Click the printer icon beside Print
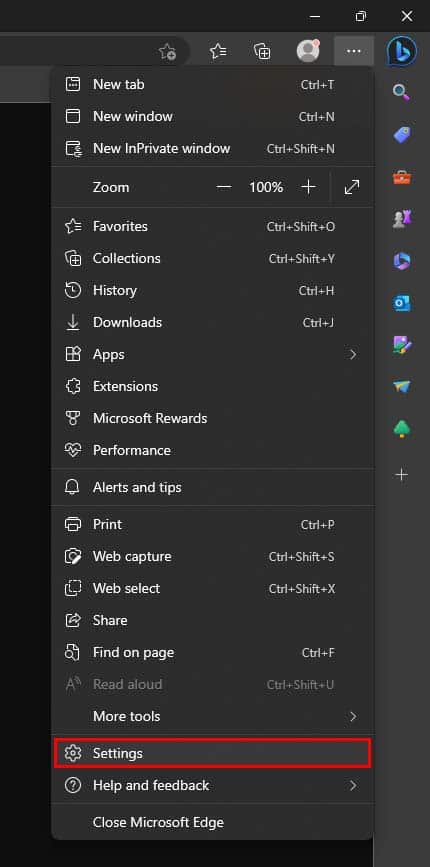This screenshot has width=430, height=867. (73, 525)
